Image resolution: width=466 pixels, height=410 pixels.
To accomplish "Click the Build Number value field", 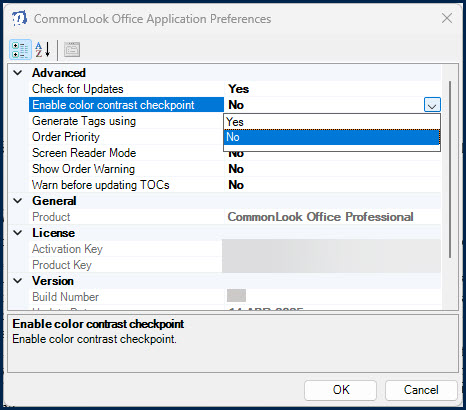I will (236, 295).
